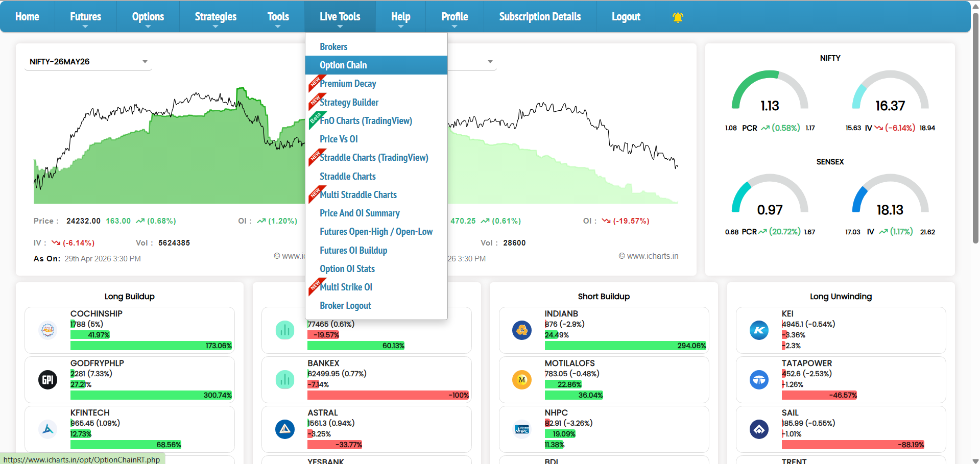Click the NHPC logo icon
The width and height of the screenshot is (980, 464).
pyautogui.click(x=522, y=429)
